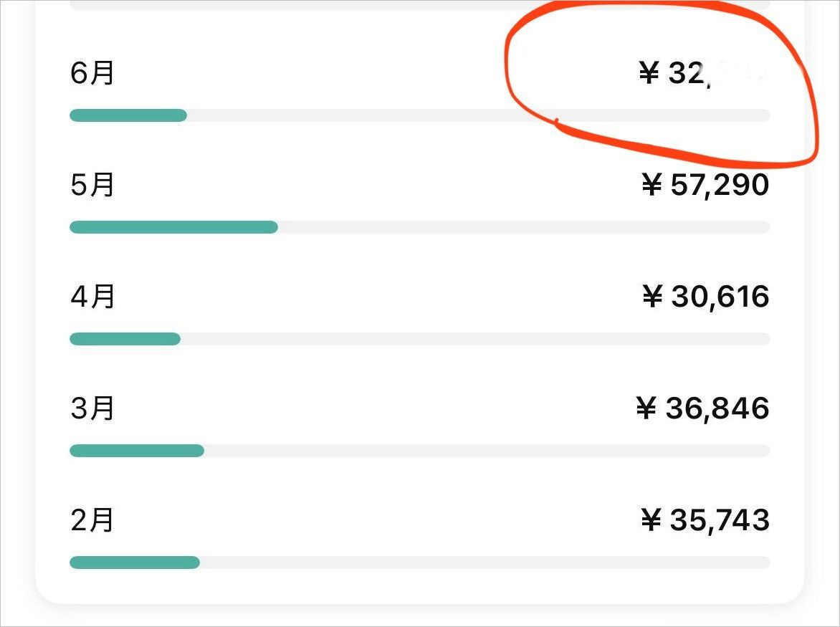Click the gray unfilled track of 3月 bar
This screenshot has height=627, width=840.
click(487, 451)
